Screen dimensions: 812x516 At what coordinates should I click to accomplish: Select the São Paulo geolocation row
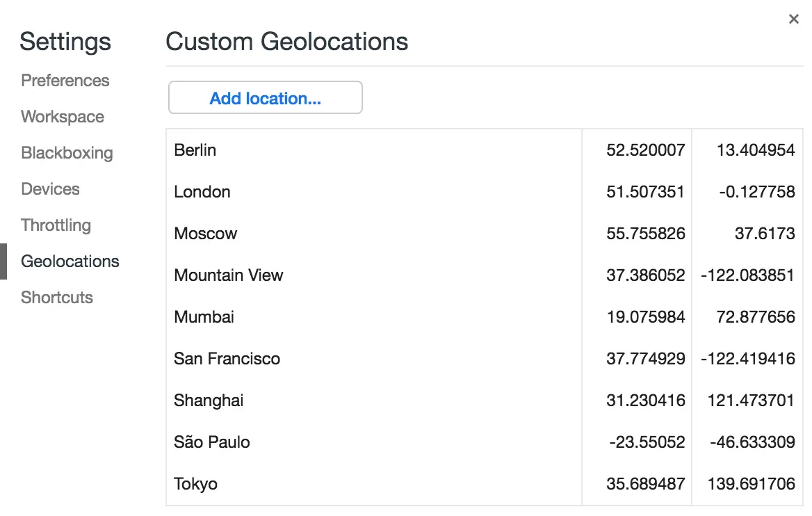pos(212,442)
